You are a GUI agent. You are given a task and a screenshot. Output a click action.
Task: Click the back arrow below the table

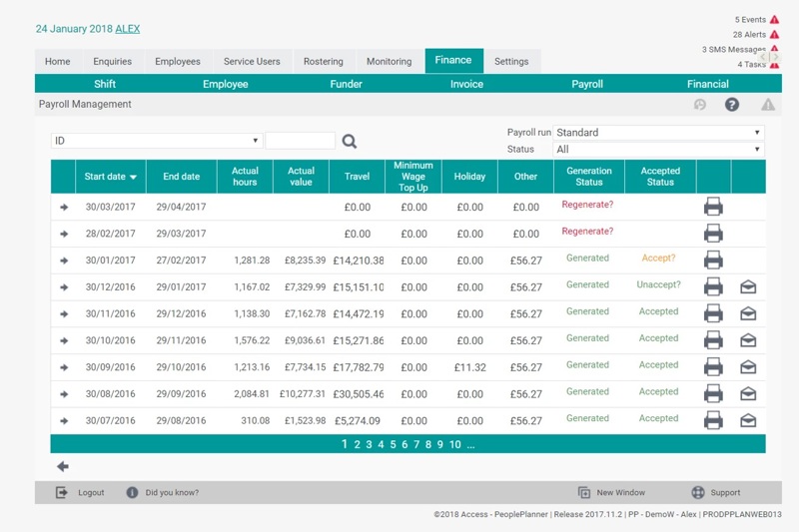pos(63,466)
